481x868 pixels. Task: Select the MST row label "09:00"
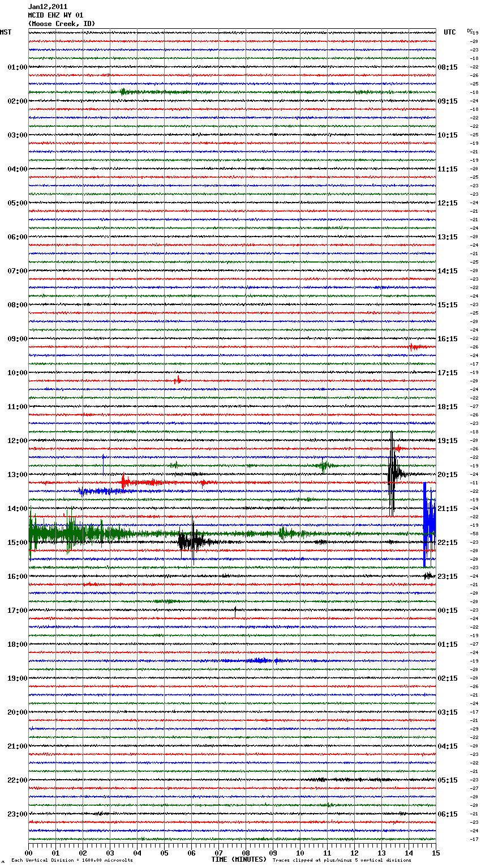[17, 339]
